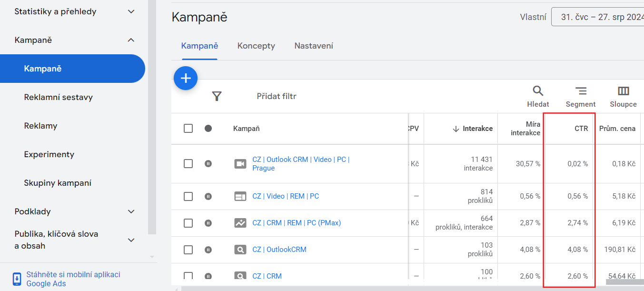
Task: Click the mobile app download icon
Action: 17,279
